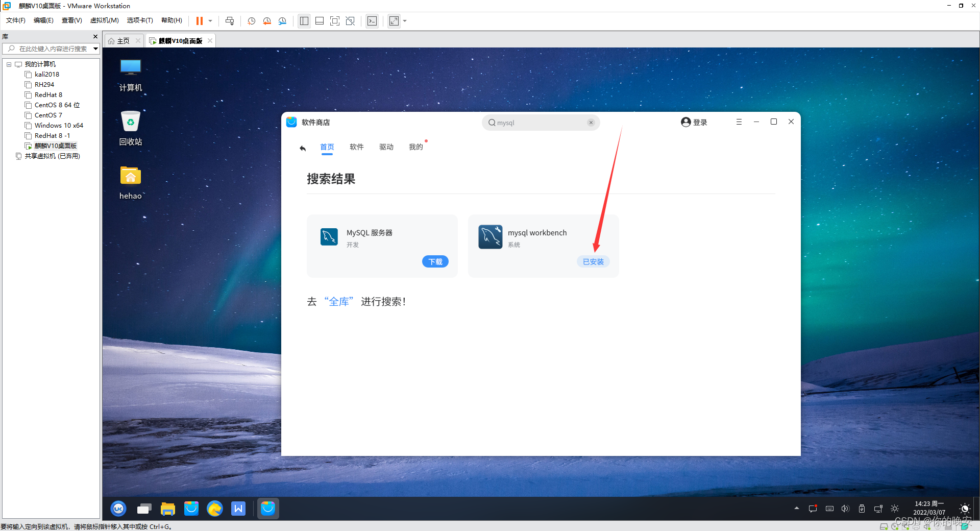Select RedHat 8 -1 virtual machine
The image size is (980, 531).
click(x=52, y=136)
